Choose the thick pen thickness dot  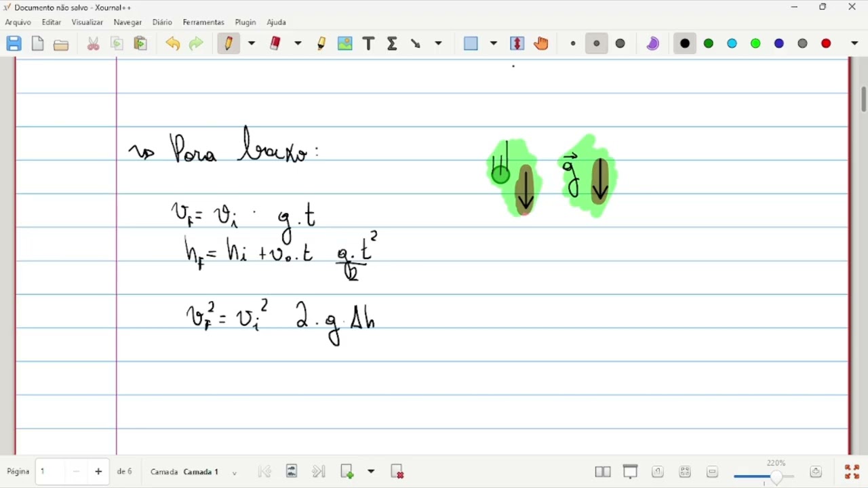[620, 43]
